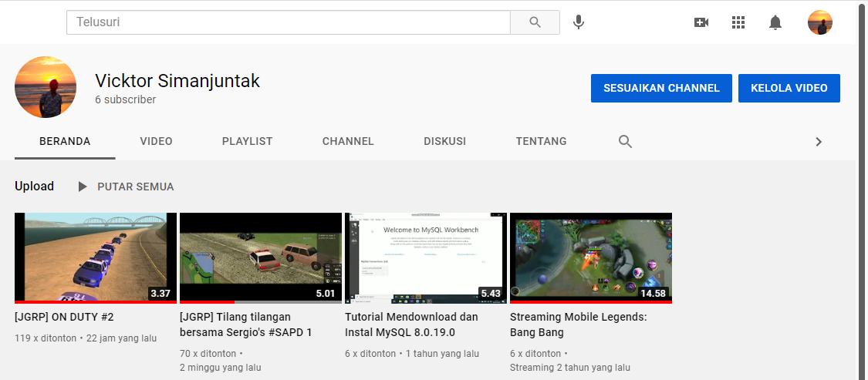868x380 pixels.
Task: Click the 5.01 duration badge
Action: click(x=326, y=293)
